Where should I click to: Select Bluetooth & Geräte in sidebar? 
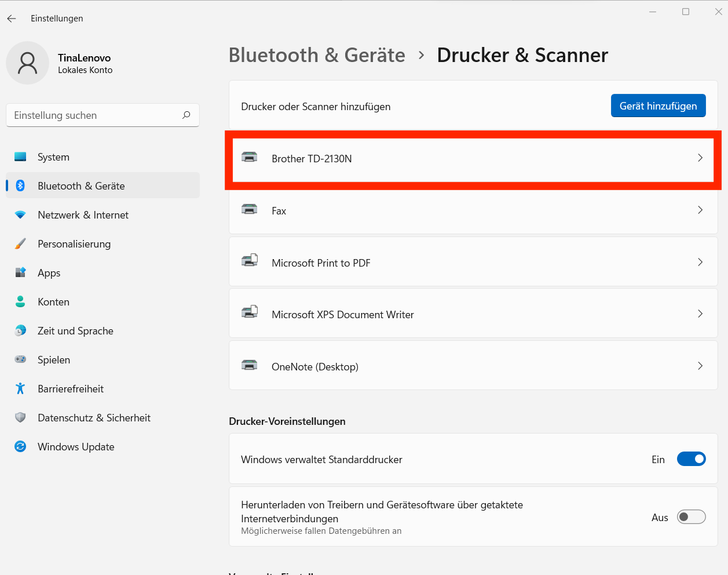[103, 185]
